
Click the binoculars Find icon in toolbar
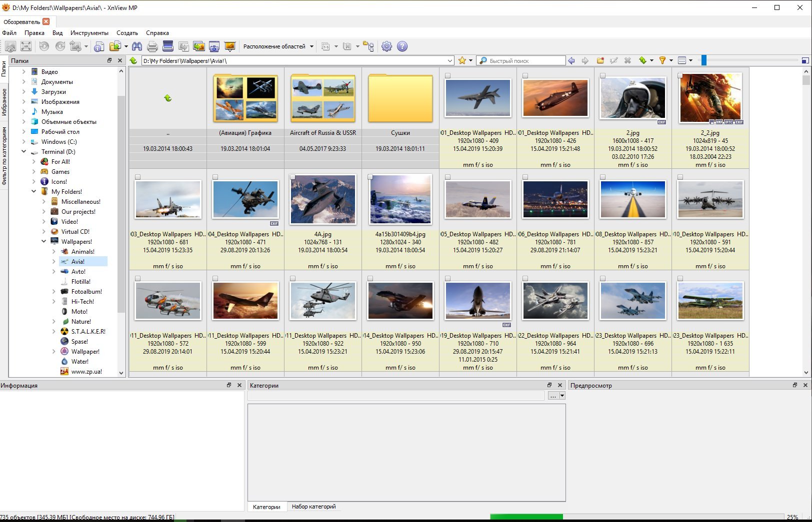point(137,46)
